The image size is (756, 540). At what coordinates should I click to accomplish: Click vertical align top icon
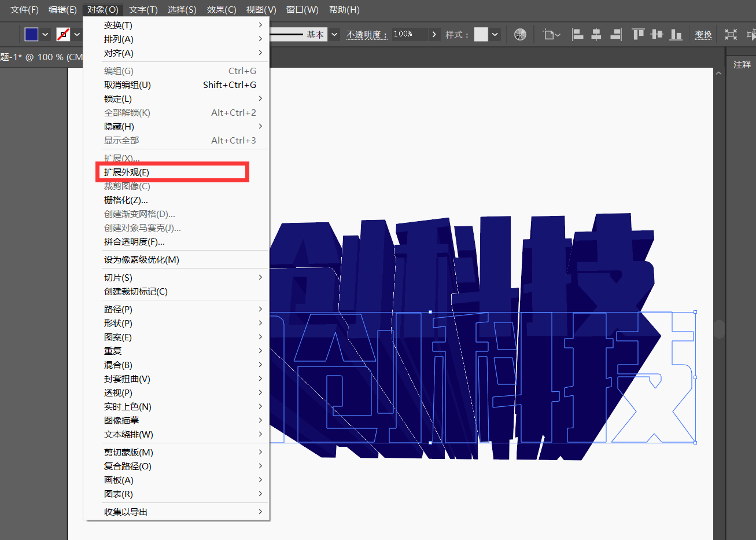638,35
